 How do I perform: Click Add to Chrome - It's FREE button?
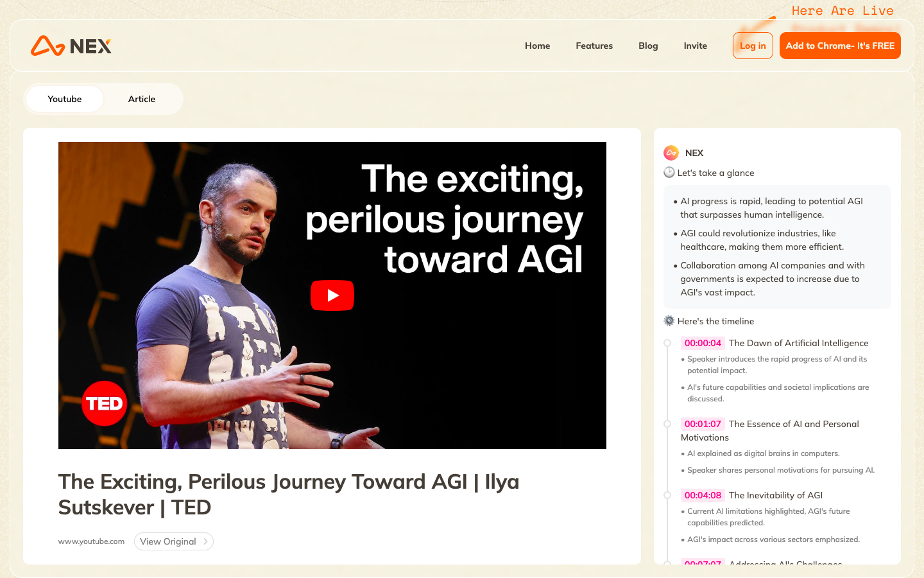coord(840,46)
